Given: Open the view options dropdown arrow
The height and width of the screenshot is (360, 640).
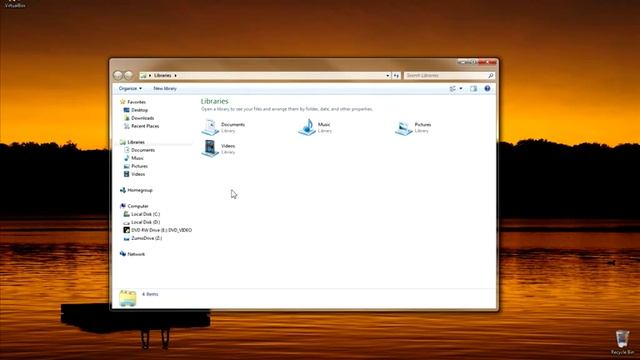Looking at the screenshot, I should point(461,89).
